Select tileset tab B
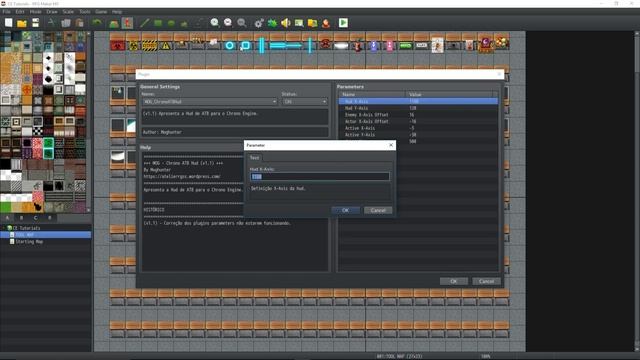Image resolution: width=640 pixels, height=360 pixels. (22, 218)
